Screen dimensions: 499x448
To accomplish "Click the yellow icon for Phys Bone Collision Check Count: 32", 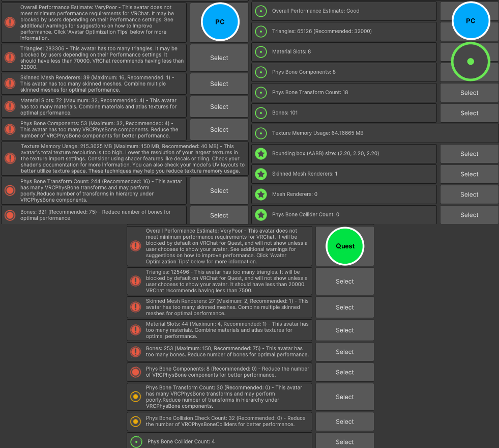I will 136,422.
